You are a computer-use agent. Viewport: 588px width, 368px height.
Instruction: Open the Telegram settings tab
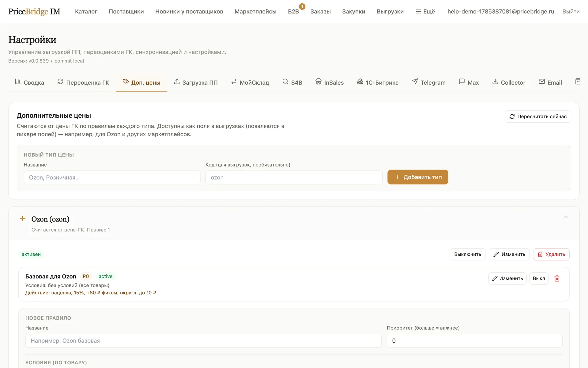coord(428,82)
